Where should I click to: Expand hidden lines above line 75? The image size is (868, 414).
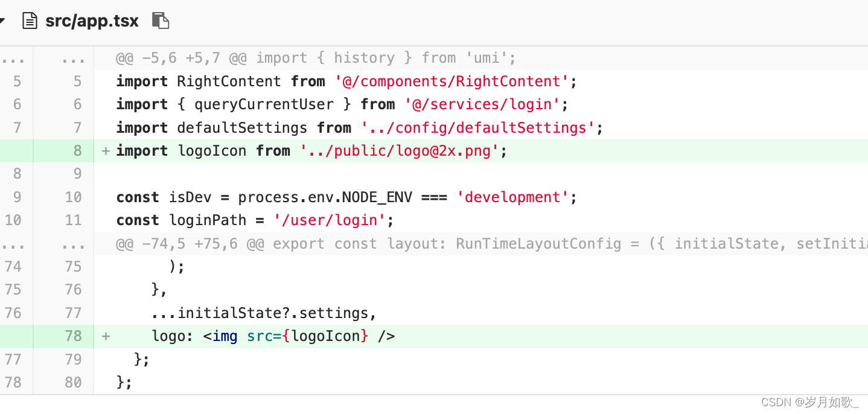46,244
